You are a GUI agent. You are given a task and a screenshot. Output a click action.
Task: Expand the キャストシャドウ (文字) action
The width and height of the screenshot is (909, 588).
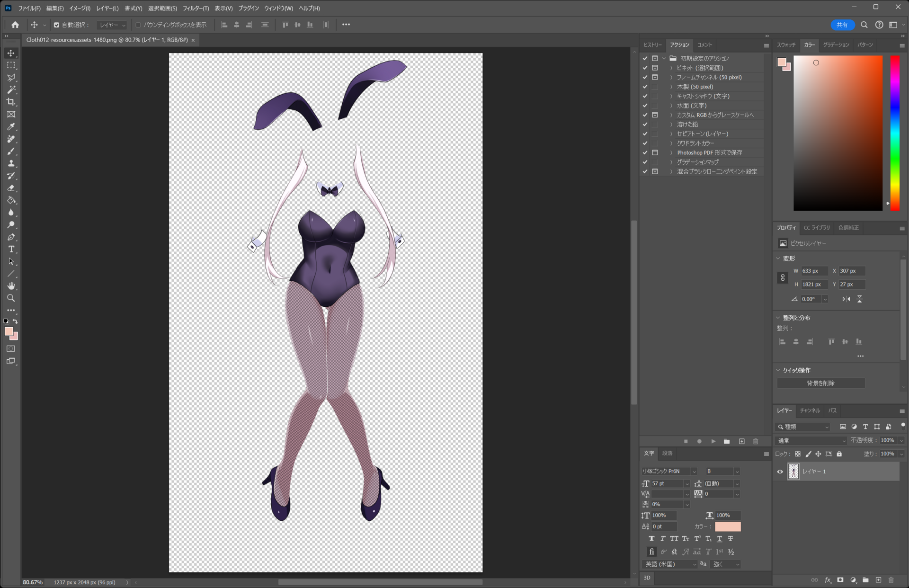point(671,96)
